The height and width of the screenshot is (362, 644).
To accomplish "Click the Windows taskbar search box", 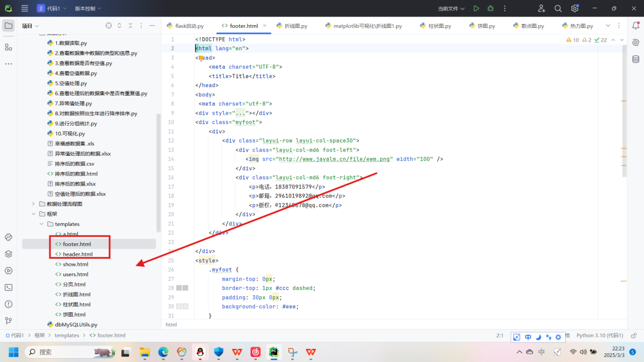I will (71, 352).
